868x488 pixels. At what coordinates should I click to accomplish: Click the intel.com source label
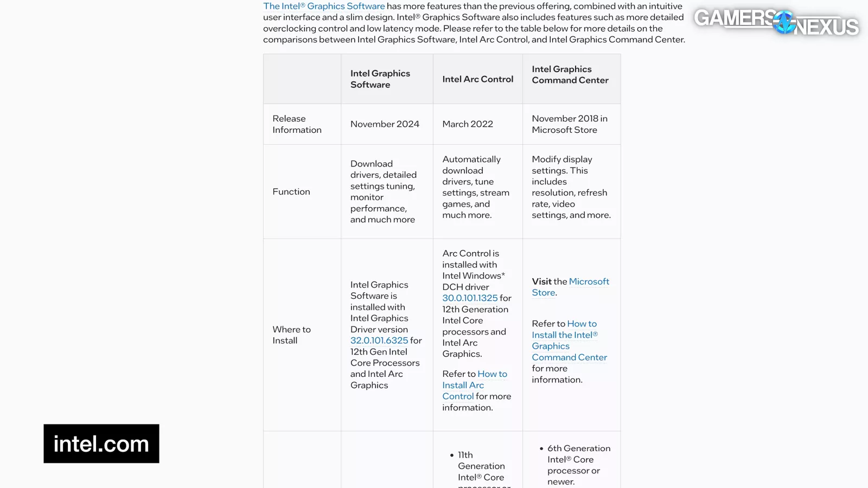click(101, 444)
